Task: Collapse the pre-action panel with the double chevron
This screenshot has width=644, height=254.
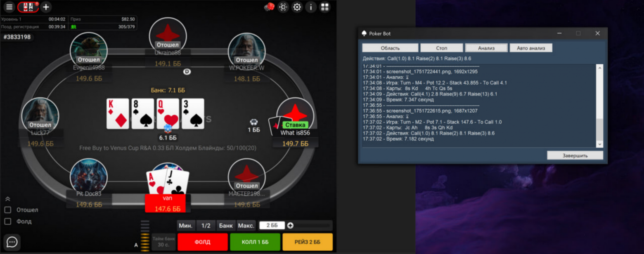Action: (7, 198)
